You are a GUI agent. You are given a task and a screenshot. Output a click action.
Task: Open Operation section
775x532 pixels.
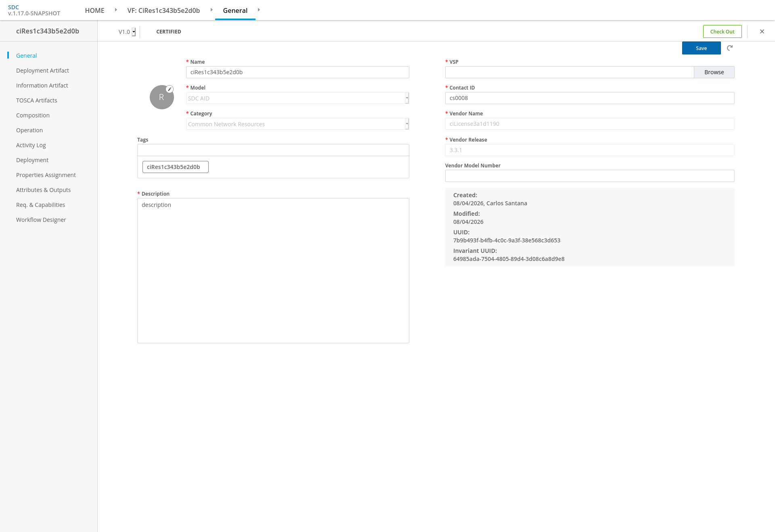(29, 130)
